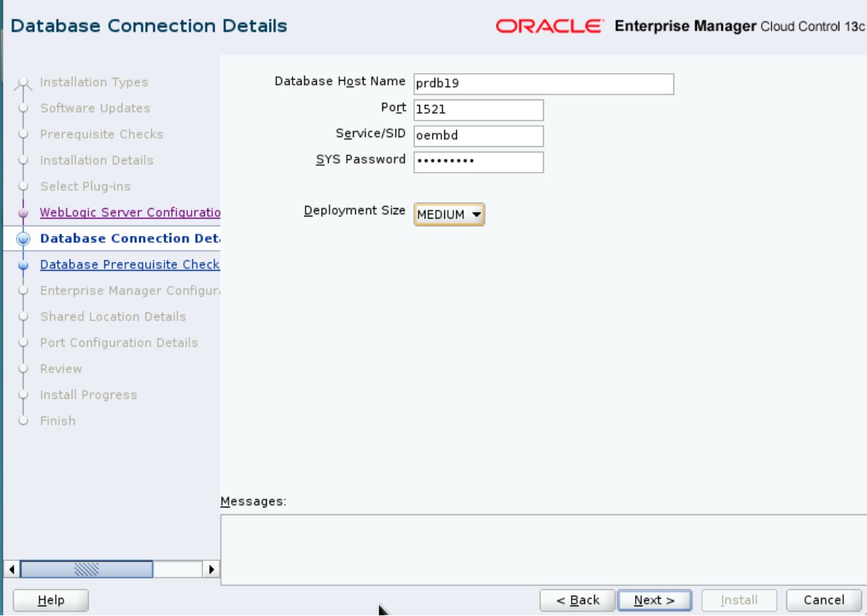Click the Installation Details step label

[x=97, y=160]
